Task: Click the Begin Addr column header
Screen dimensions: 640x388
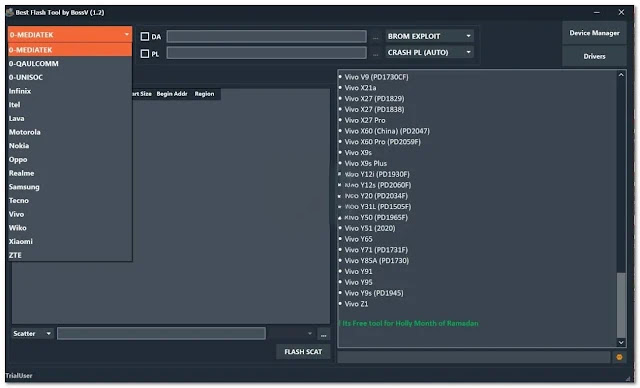Action: pyautogui.click(x=172, y=94)
